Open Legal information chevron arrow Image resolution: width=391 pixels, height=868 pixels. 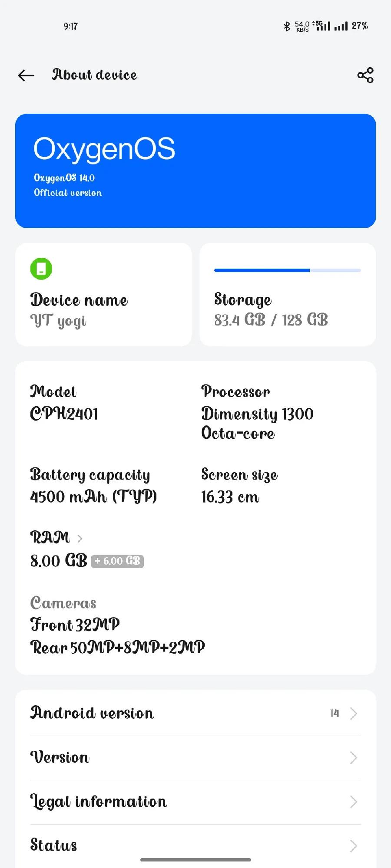pyautogui.click(x=354, y=802)
